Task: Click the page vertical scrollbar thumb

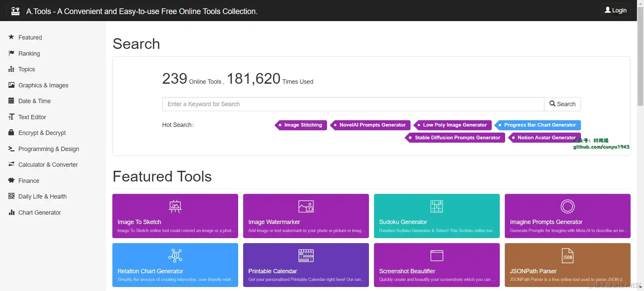Action: (x=640, y=56)
